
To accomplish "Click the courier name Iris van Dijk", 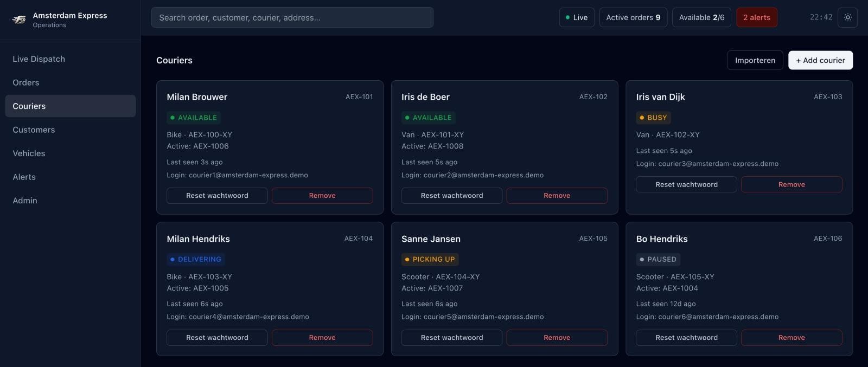I will click(660, 97).
